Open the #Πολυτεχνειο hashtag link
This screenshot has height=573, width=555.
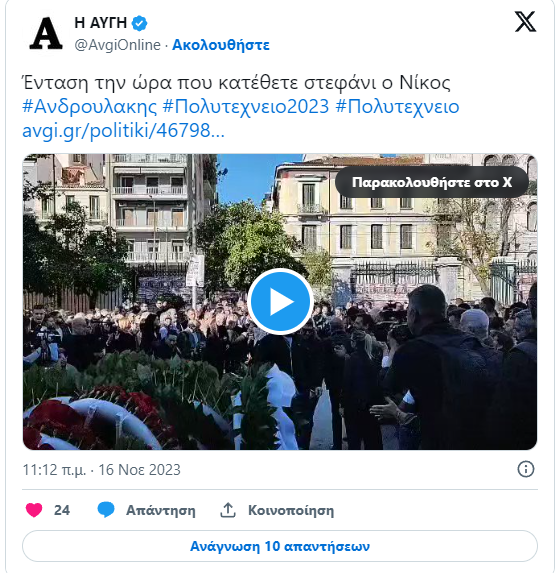coord(397,107)
